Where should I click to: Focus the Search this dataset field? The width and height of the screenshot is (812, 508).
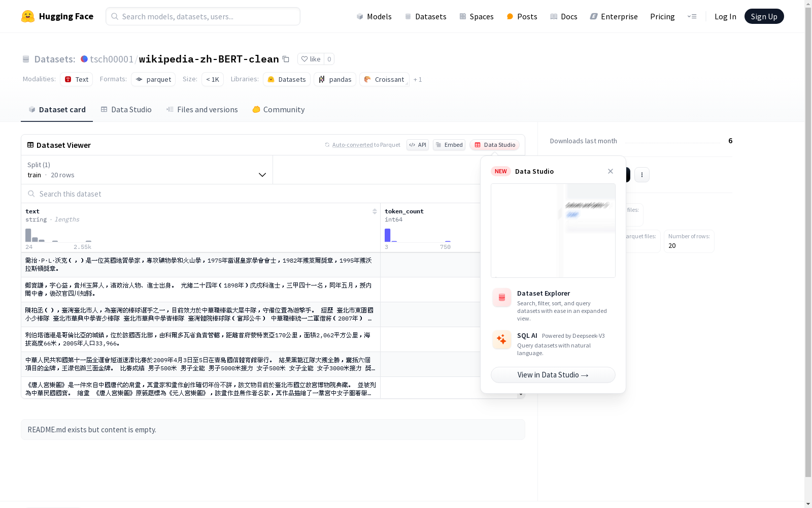[251, 194]
